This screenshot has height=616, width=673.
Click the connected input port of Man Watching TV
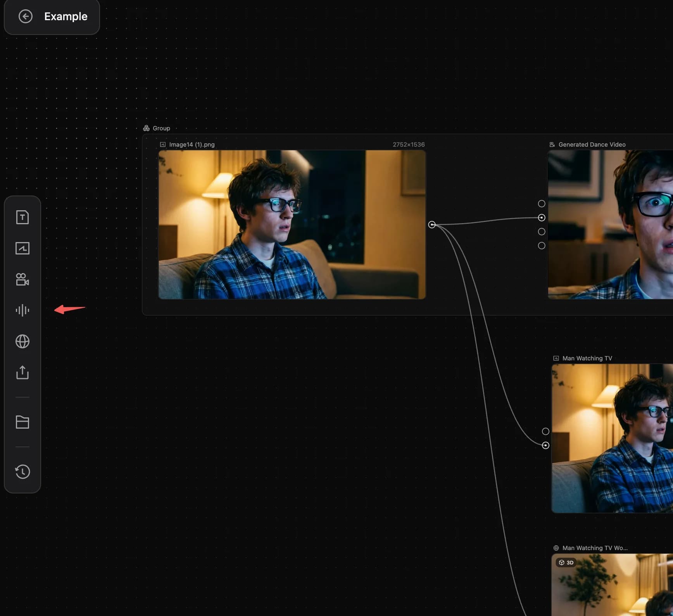[x=545, y=445]
